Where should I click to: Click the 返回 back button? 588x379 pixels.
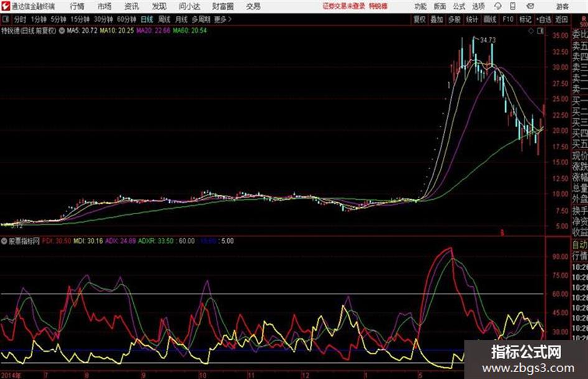(562, 19)
